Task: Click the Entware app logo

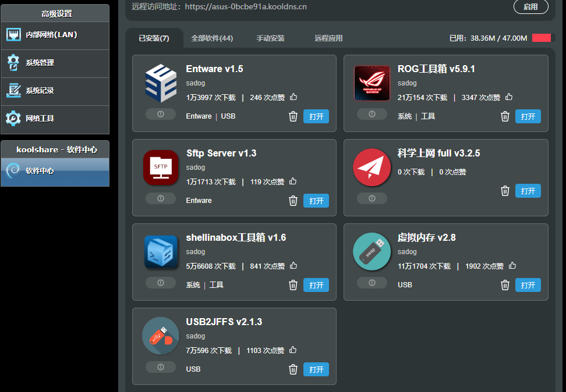Action: (161, 83)
